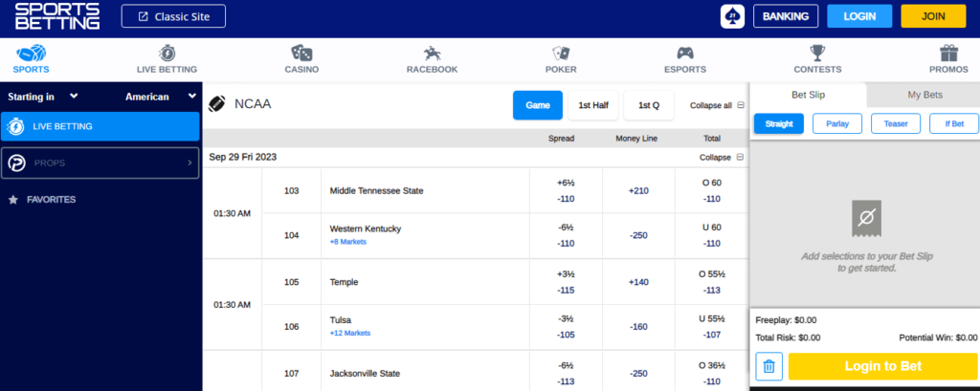Screen dimensions: 980x391
Task: Click the Middle Tennessee State team name
Action: (376, 190)
